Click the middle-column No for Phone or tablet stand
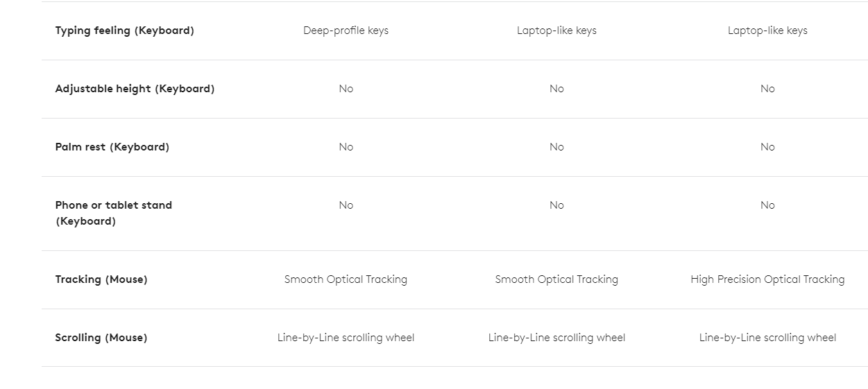This screenshot has width=868, height=389. pyautogui.click(x=556, y=205)
